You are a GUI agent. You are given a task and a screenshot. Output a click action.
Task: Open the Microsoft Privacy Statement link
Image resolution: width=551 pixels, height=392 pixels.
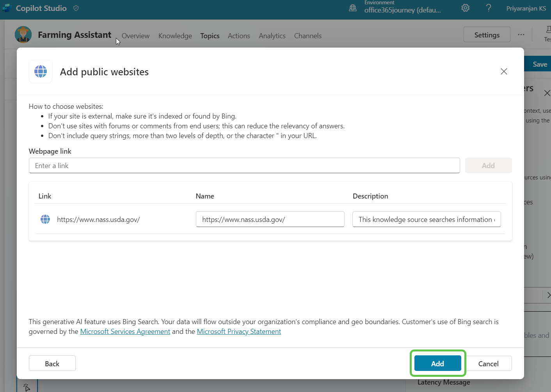coord(239,332)
